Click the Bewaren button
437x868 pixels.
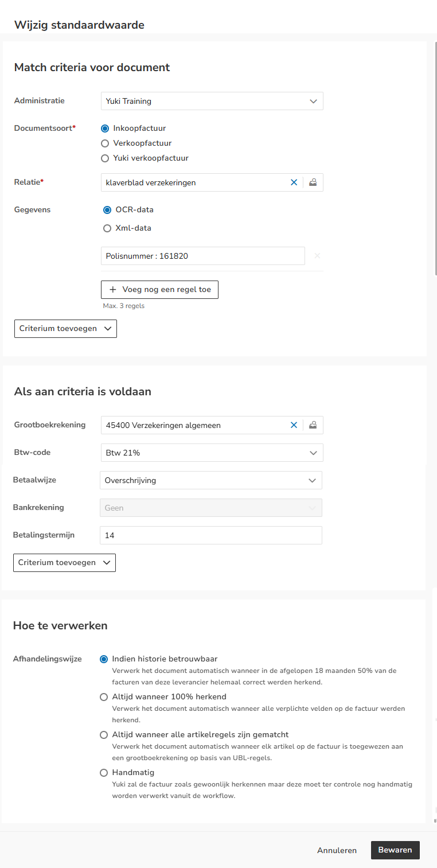point(395,850)
